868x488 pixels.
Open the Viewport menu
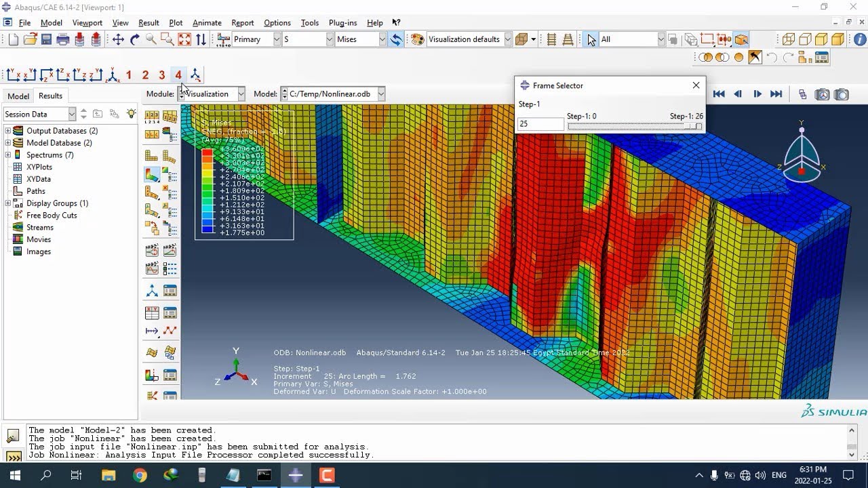click(87, 22)
